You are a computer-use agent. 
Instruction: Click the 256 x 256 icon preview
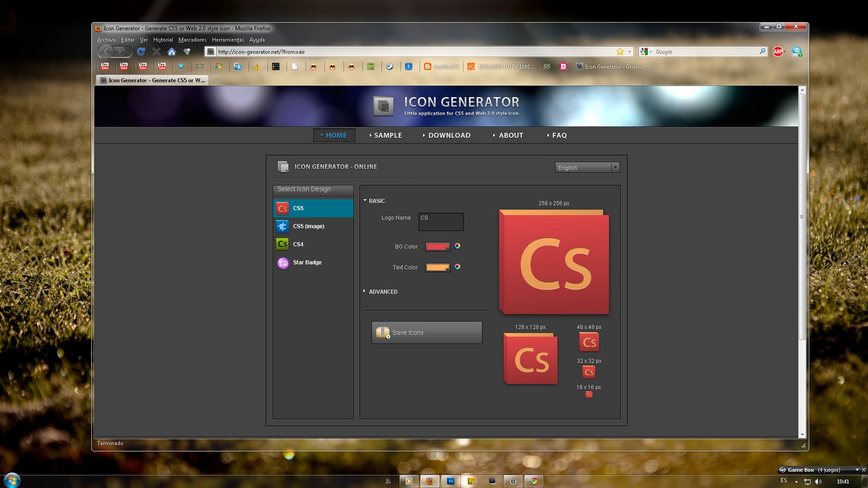point(554,262)
